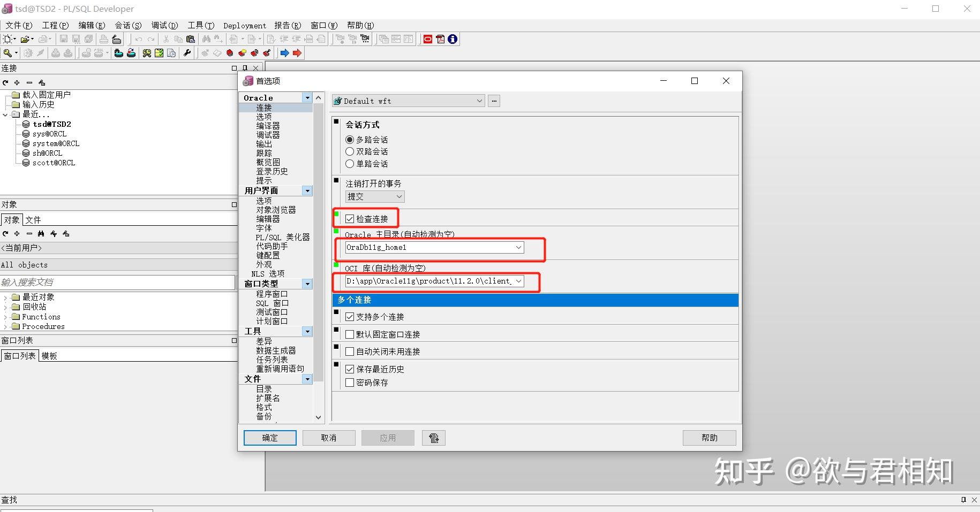Toggle the 保存最近历史 checkbox
The image size is (980, 512).
350,369
